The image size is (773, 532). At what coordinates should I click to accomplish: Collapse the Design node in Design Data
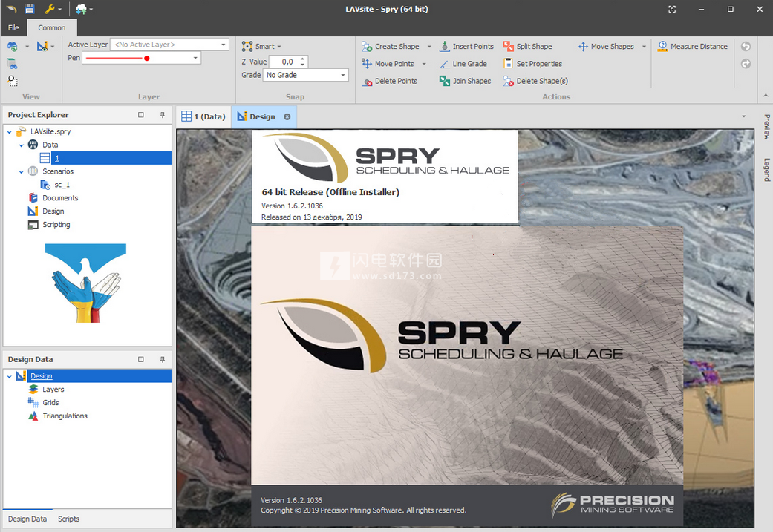(10, 376)
